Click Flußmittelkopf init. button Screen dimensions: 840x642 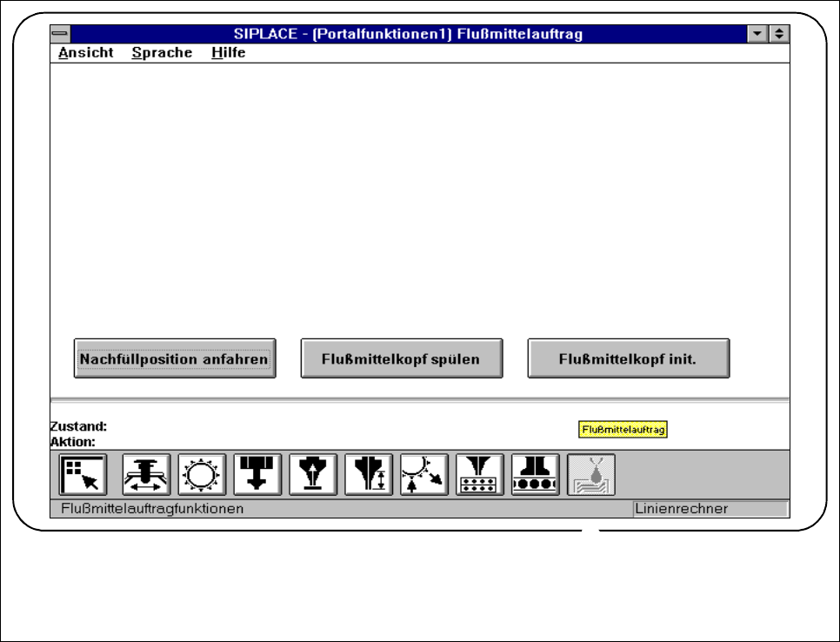pyautogui.click(x=629, y=358)
